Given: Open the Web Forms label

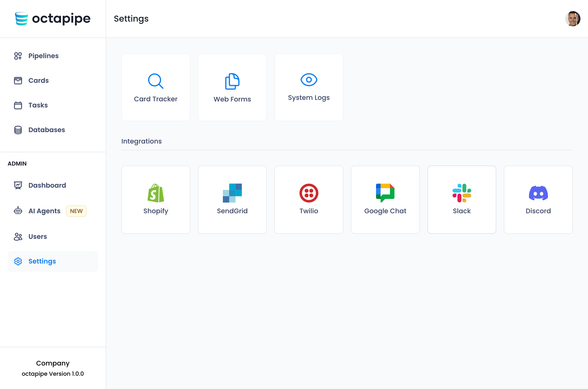Looking at the screenshot, I should pyautogui.click(x=232, y=99).
